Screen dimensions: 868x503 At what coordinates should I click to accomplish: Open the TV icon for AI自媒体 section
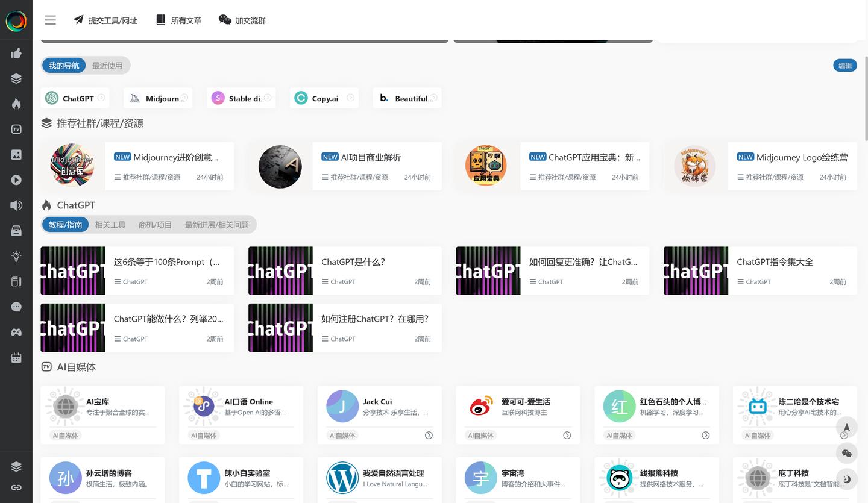(16, 128)
